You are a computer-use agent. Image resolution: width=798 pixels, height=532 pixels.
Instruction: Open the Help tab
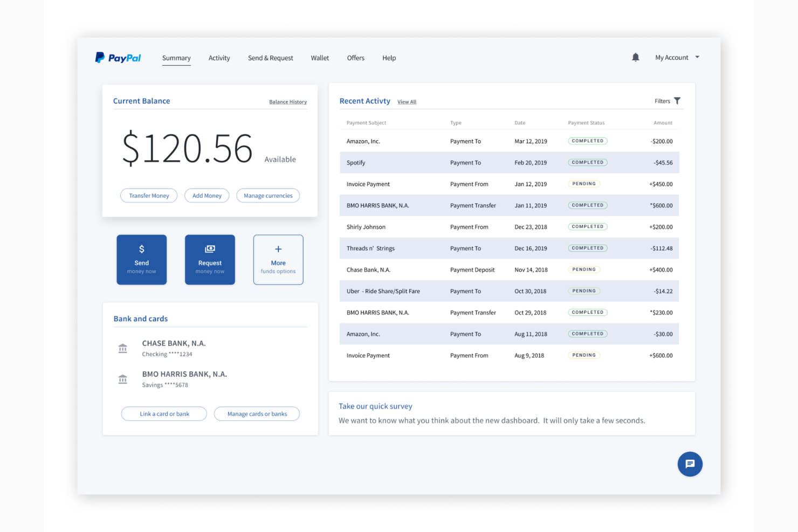point(389,58)
